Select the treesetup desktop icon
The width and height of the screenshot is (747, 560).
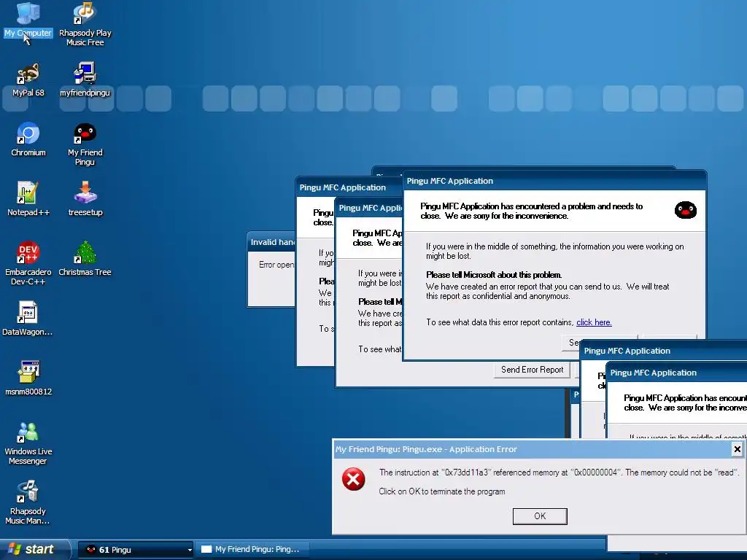click(85, 199)
